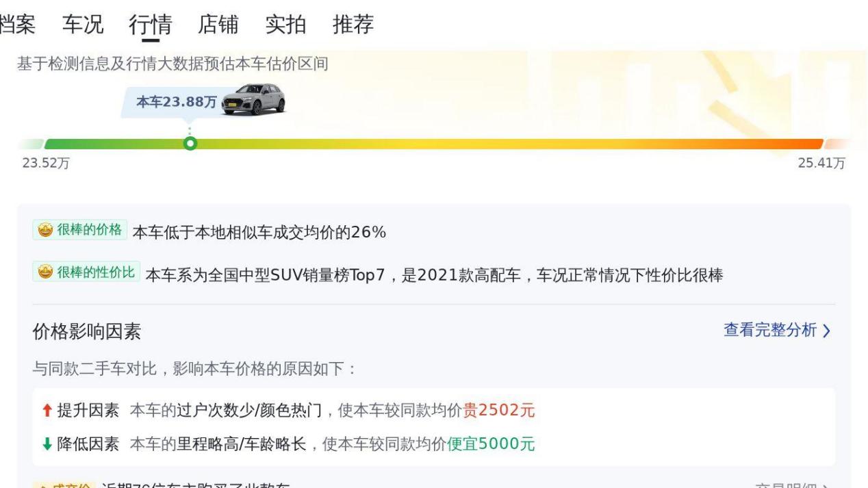Image resolution: width=868 pixels, height=488 pixels.
Task: Open the 档案 tab
Action: point(16,25)
